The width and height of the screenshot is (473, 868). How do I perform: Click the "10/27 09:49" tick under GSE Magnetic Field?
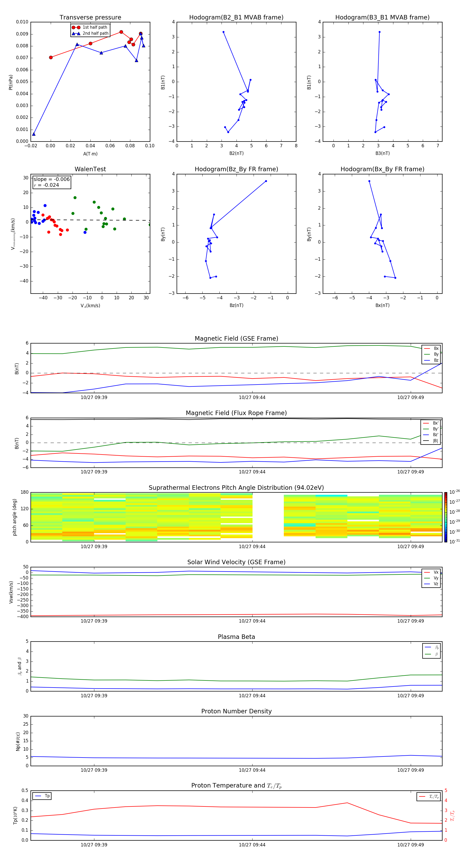tap(410, 398)
